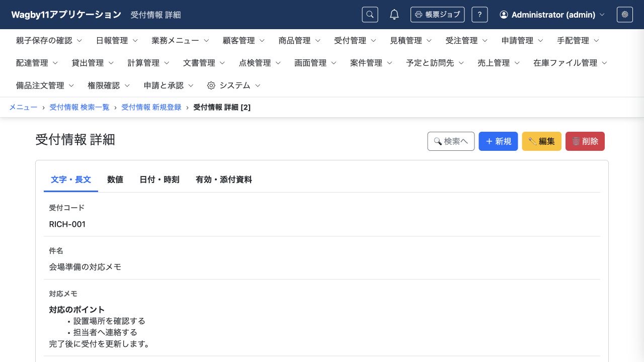The image size is (644, 362).
Task: Switch to the 数値 tab
Action: click(x=115, y=179)
